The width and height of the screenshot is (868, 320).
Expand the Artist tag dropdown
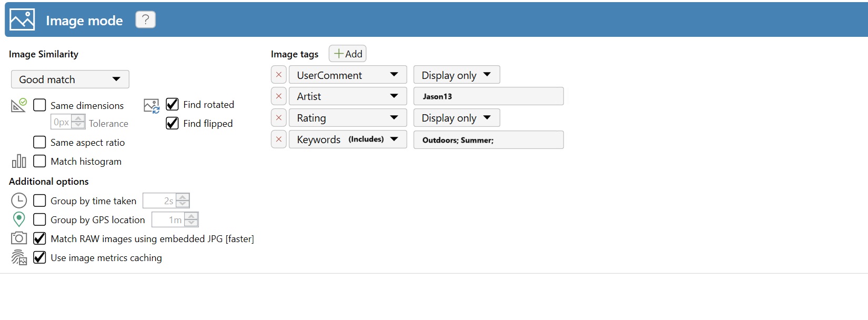point(347,96)
